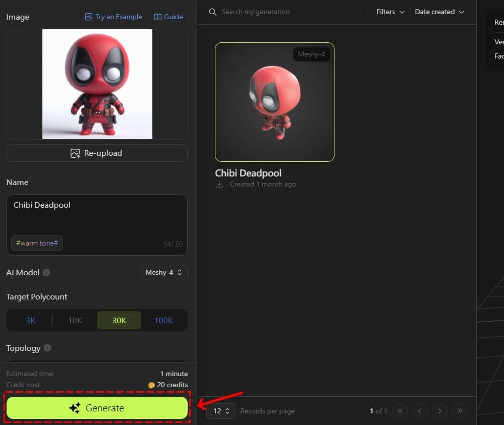Open the Guide documentation
Viewport: 504px width, 425px height.
169,17
